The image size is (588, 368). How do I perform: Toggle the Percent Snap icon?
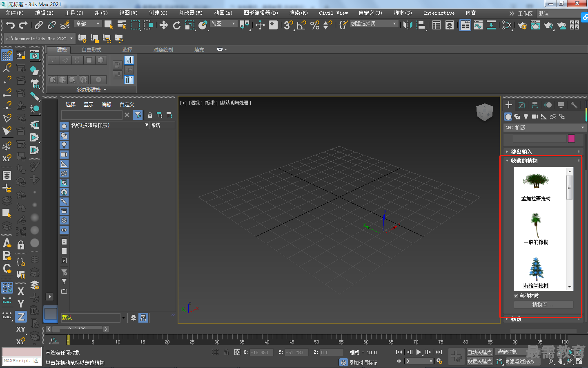(314, 25)
